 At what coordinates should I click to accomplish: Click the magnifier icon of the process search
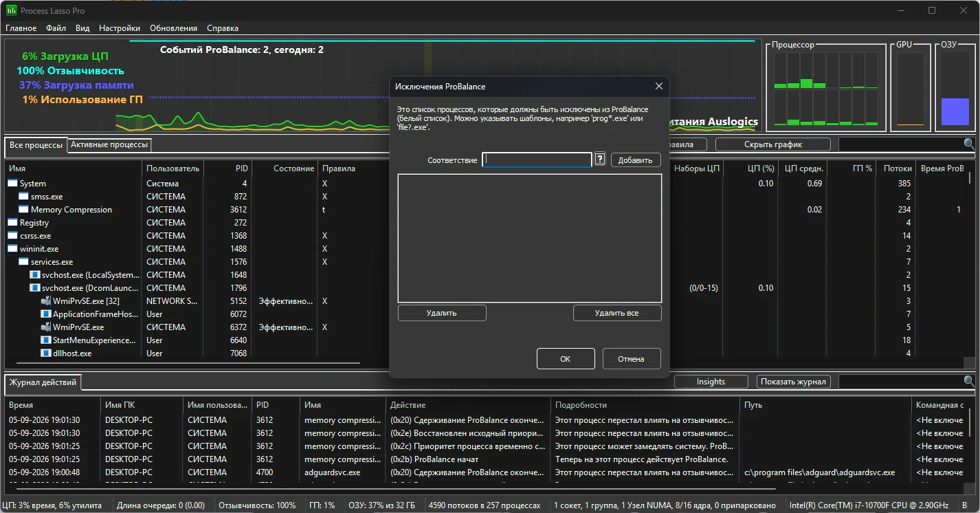coord(969,144)
